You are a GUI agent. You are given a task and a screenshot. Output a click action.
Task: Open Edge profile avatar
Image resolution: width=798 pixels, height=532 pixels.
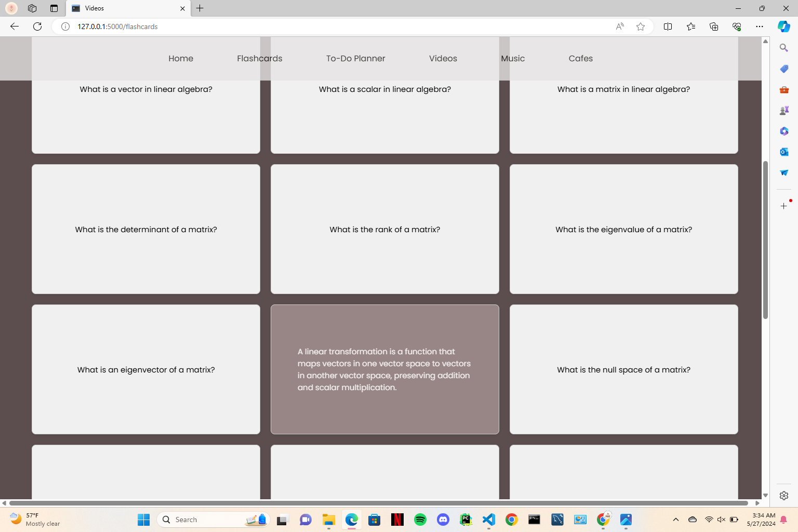pos(11,8)
